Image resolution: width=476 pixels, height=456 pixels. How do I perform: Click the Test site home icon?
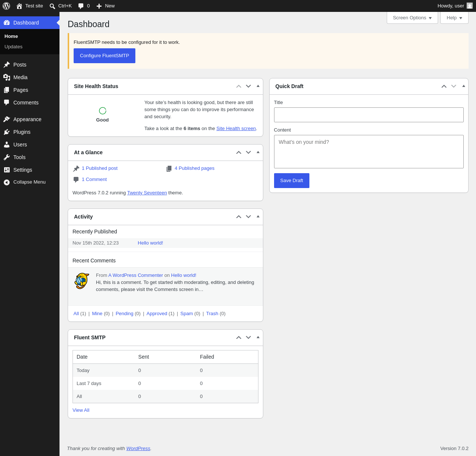tap(19, 6)
